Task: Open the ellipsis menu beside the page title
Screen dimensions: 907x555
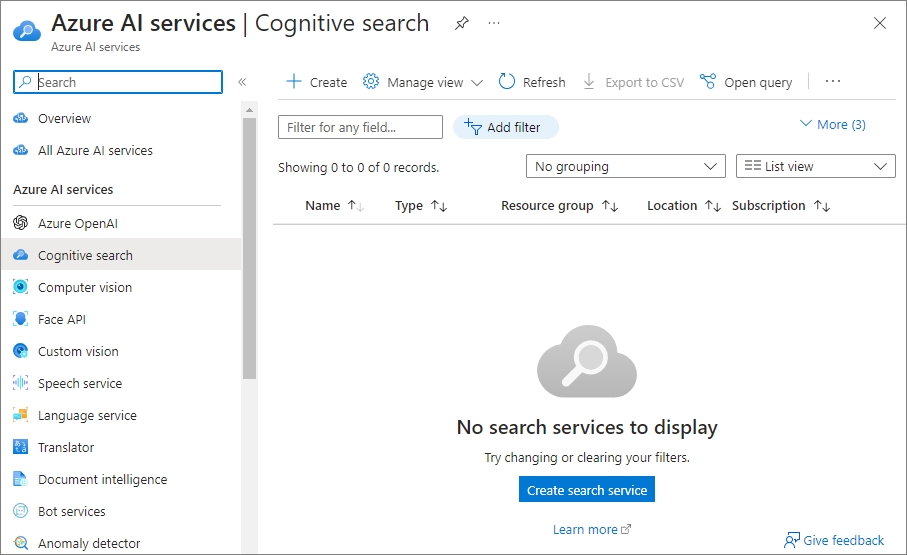Action: point(493,23)
